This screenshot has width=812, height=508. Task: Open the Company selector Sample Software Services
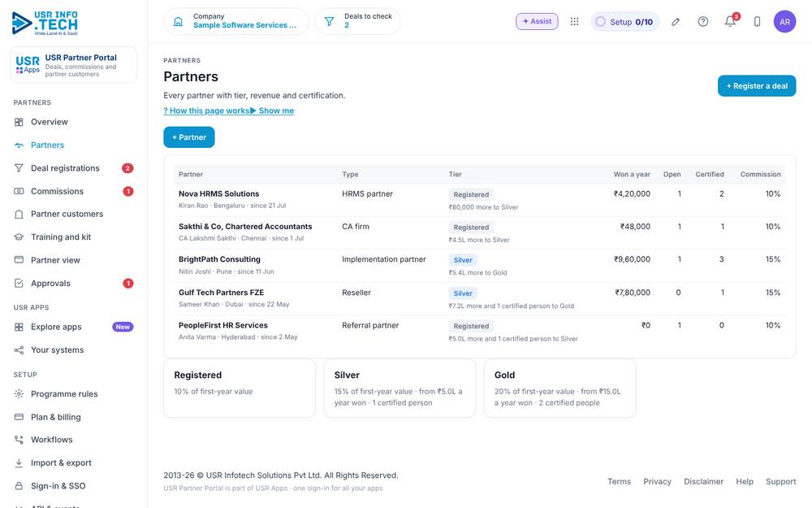236,21
